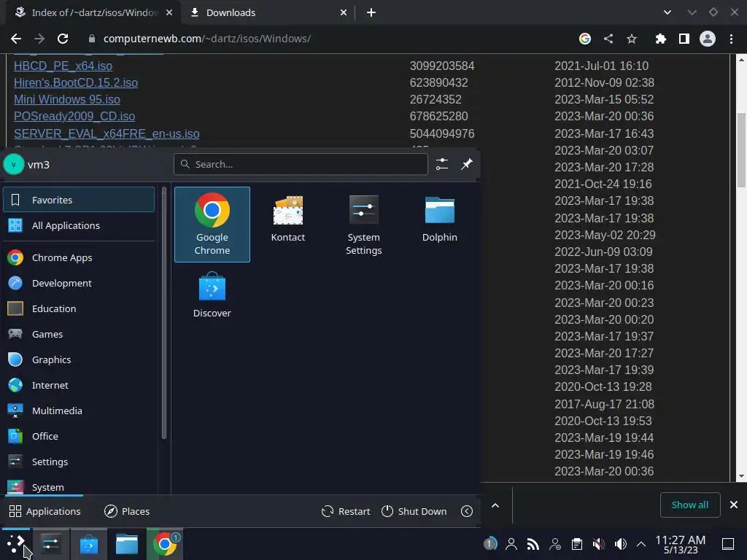Open the Graphics category
Image resolution: width=747 pixels, height=560 pixels.
tap(79, 360)
